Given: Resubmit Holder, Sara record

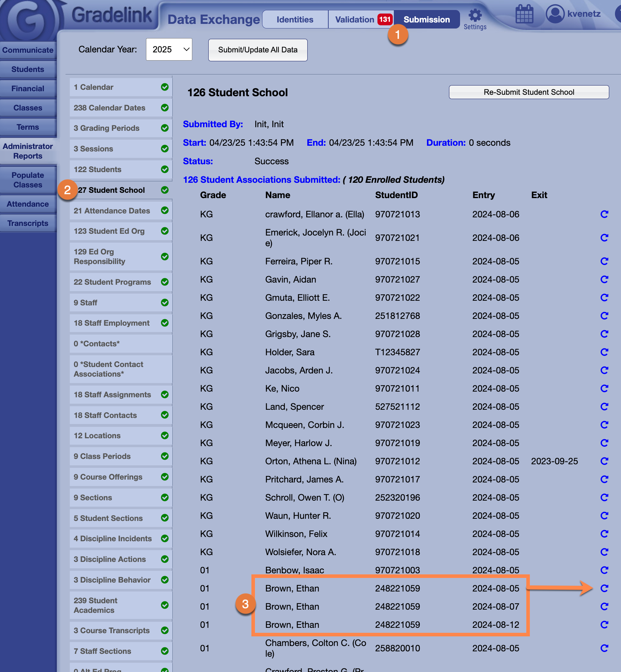Looking at the screenshot, I should [x=604, y=352].
